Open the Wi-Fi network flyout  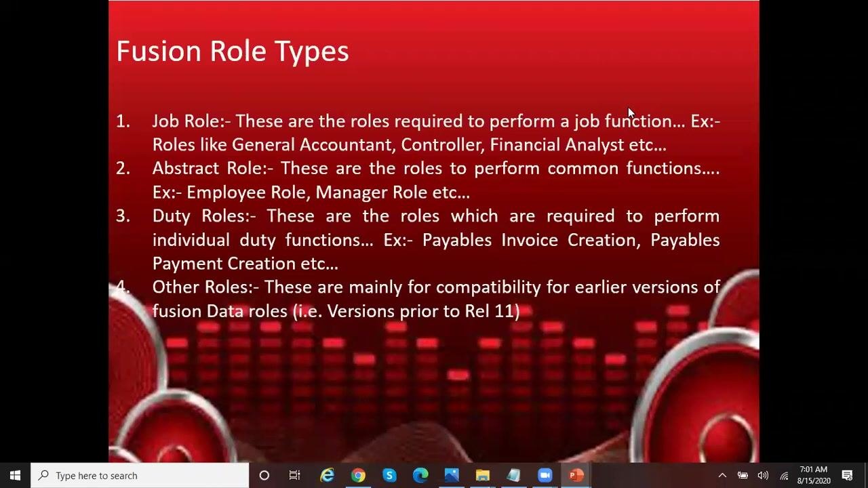[x=784, y=476]
